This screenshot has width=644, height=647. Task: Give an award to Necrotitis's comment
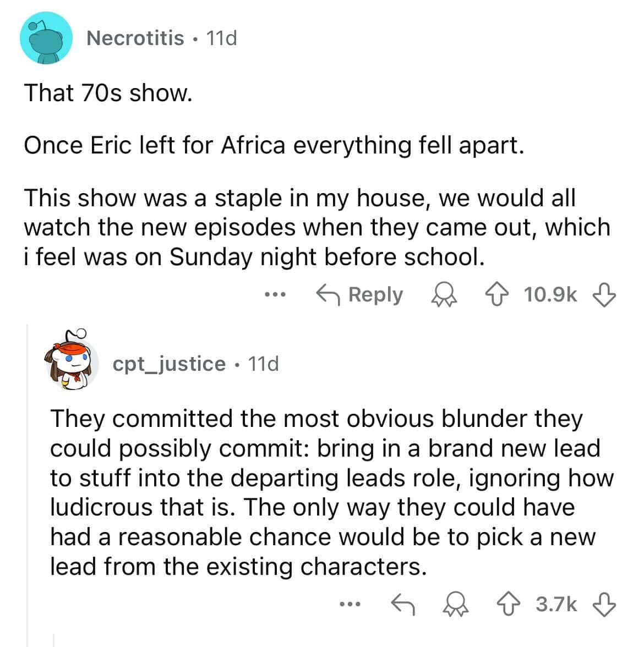443,295
